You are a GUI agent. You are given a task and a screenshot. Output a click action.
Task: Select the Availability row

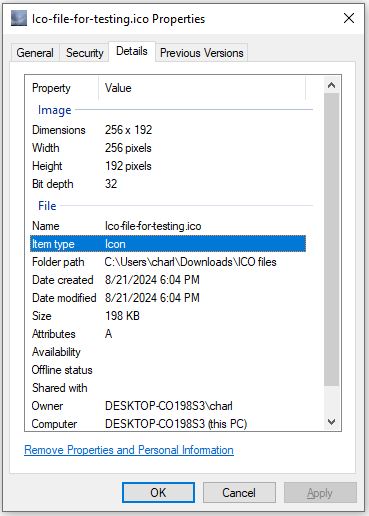pos(168,352)
